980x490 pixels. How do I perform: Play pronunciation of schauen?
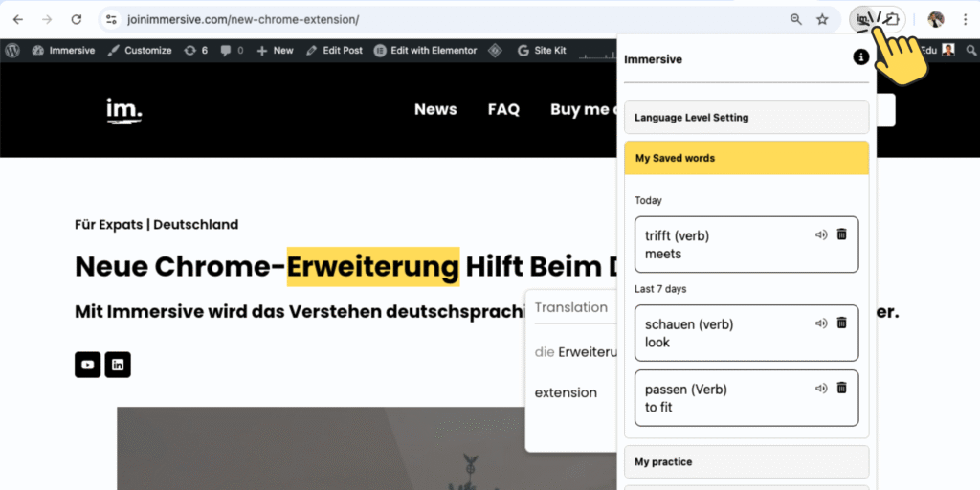[x=820, y=323]
